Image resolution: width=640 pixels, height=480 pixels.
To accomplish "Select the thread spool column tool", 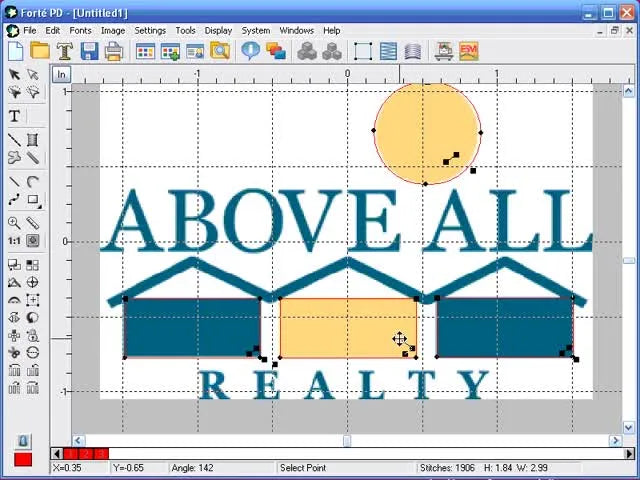I will [x=33, y=140].
